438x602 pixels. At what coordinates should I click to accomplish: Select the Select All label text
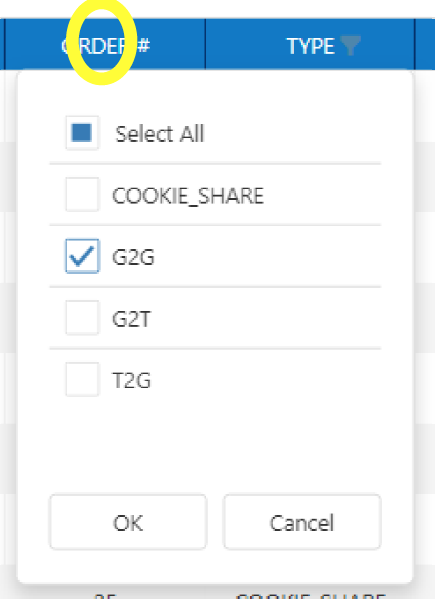tap(160, 134)
